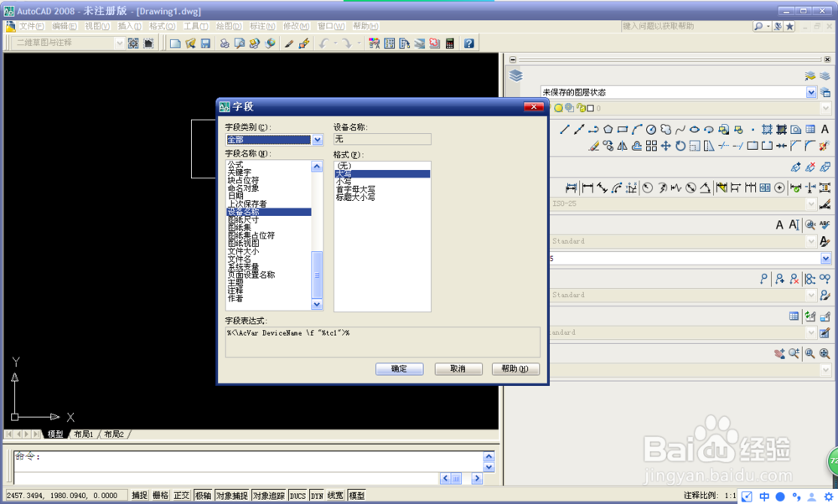Toggle 栅格 grid display in status bar
Viewport: 838px width, 504px height.
tap(160, 496)
